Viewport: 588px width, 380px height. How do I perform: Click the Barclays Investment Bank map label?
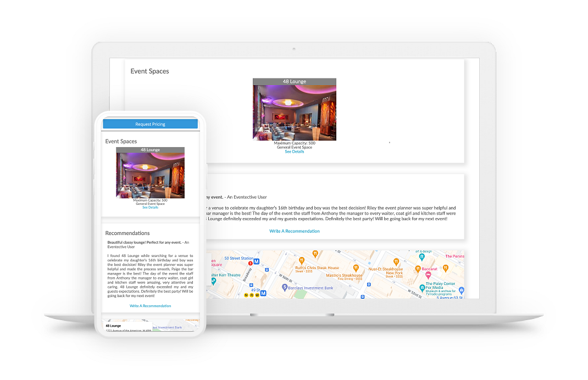[310, 288]
